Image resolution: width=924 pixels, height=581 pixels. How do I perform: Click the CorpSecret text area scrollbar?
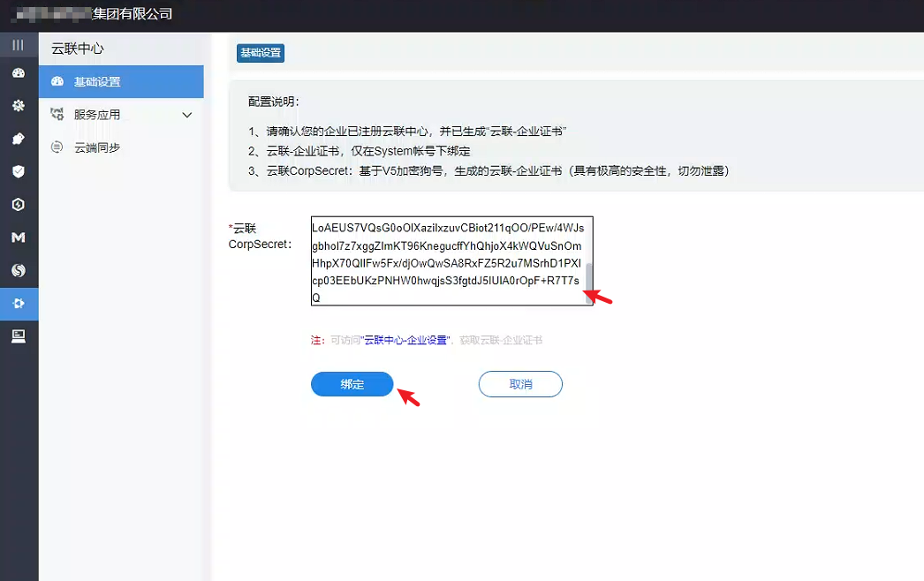588,283
